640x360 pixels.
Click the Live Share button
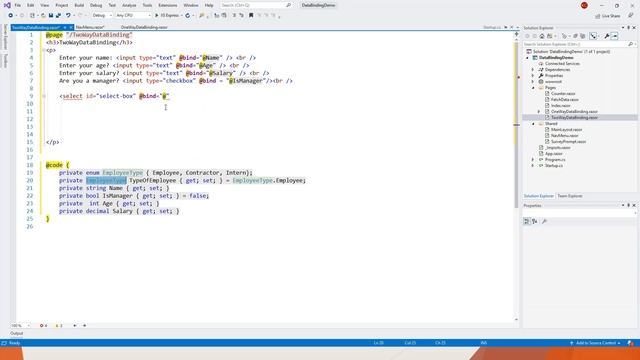pyautogui.click(x=608, y=16)
